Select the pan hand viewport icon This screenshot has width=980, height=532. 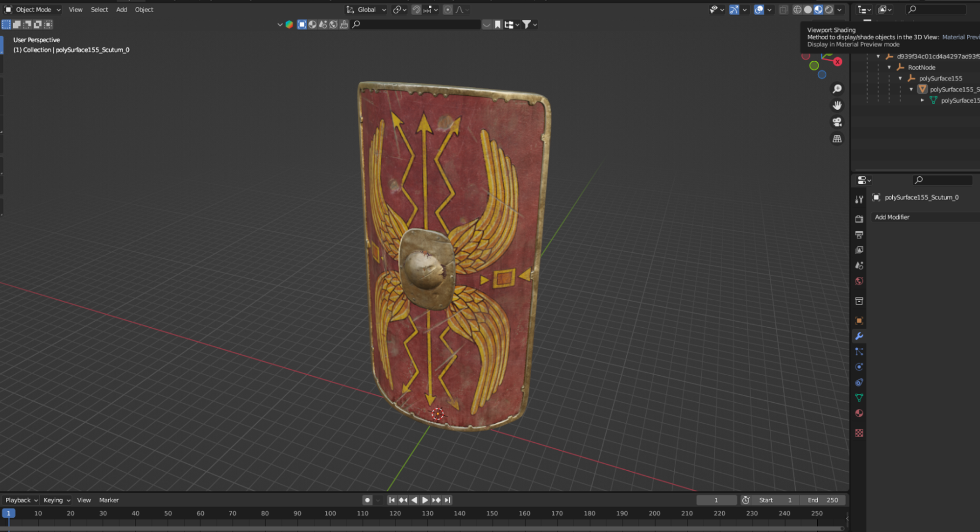pyautogui.click(x=837, y=105)
